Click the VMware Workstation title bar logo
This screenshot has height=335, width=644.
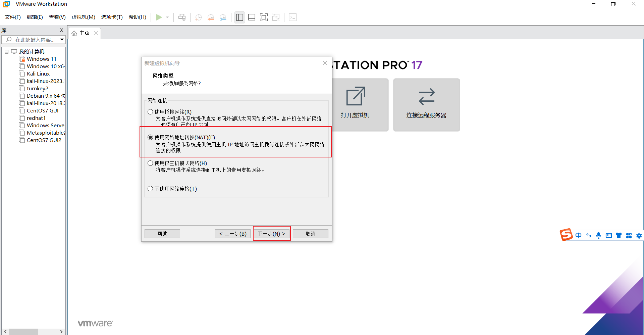coord(6,4)
